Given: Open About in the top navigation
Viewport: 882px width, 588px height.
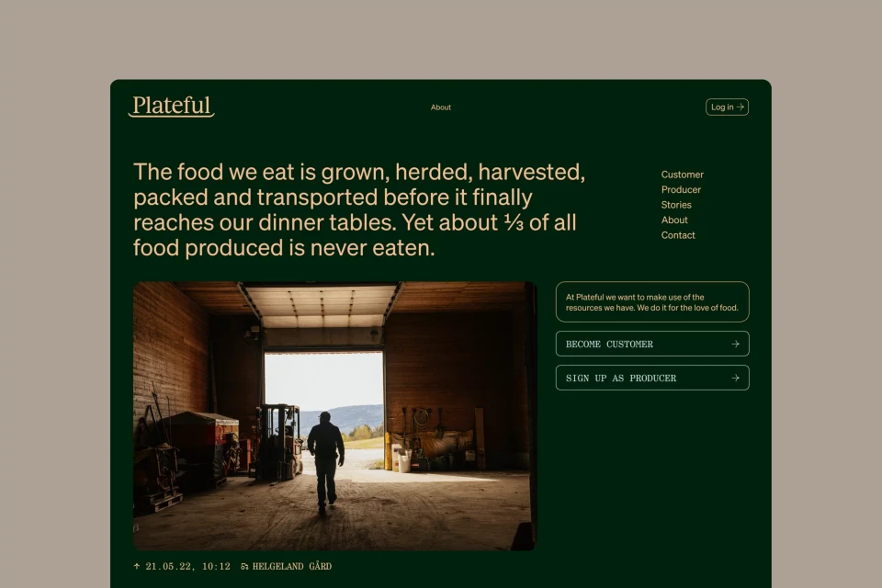Looking at the screenshot, I should [441, 107].
